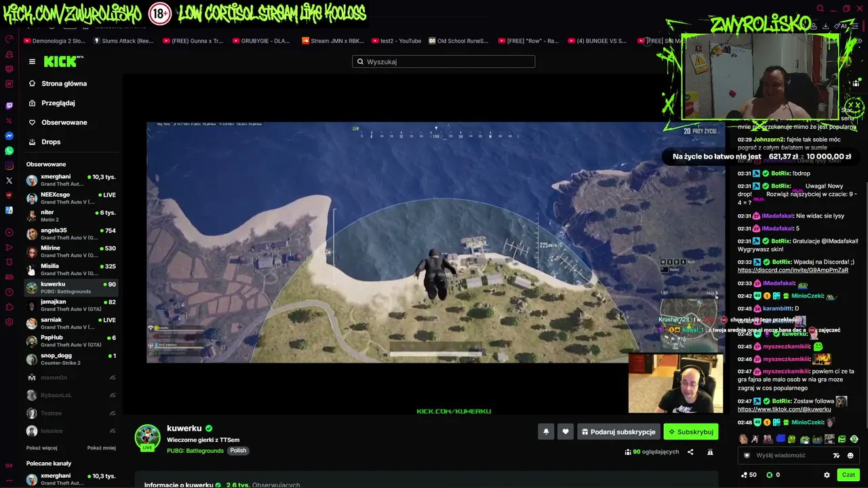Switch to the GRUBYGIE - DLA tab
Image resolution: width=868 pixels, height=488 pixels.
[x=260, y=41]
